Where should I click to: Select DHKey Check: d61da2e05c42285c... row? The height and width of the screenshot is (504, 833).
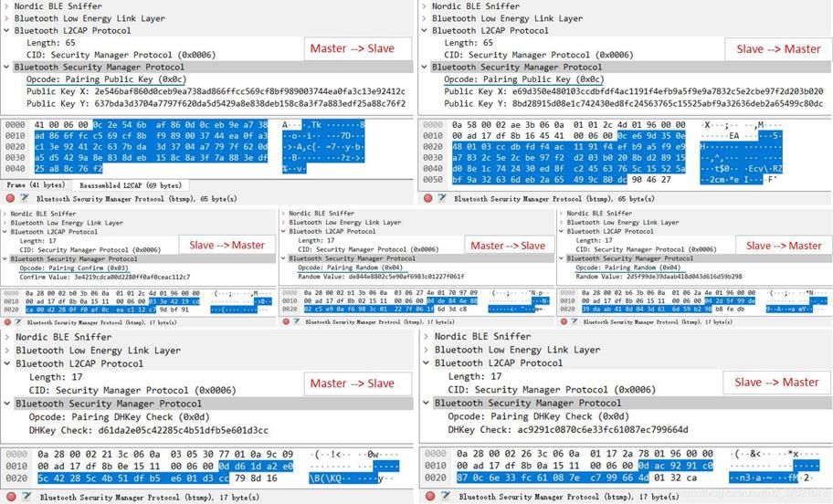point(148,430)
